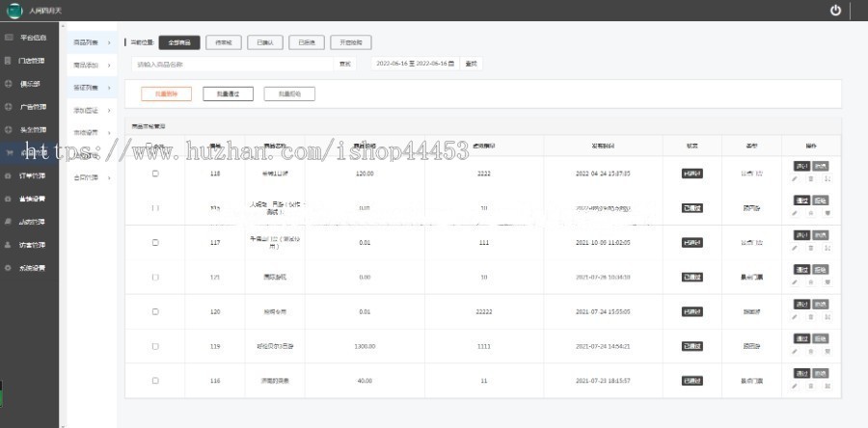Click search button beside date range

click(471, 64)
